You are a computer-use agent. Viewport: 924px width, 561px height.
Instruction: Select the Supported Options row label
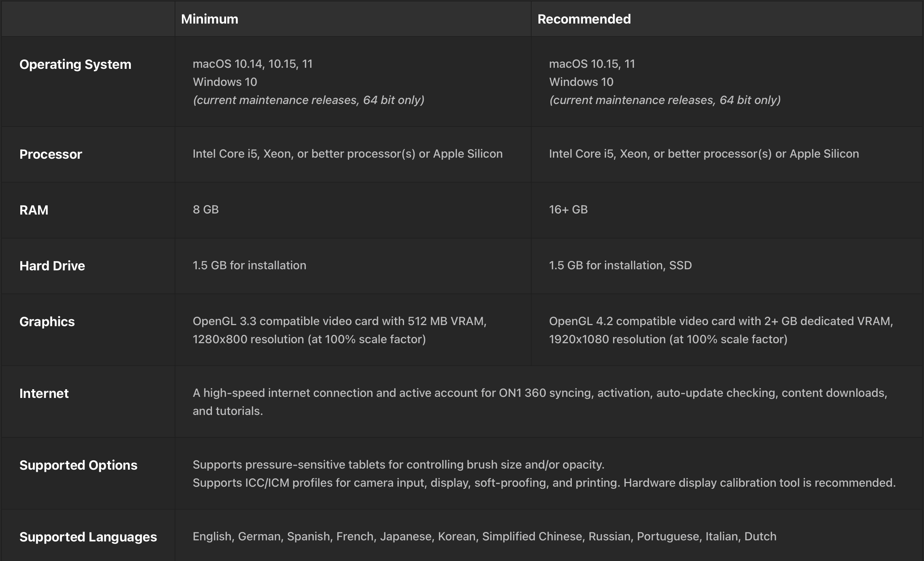click(78, 465)
